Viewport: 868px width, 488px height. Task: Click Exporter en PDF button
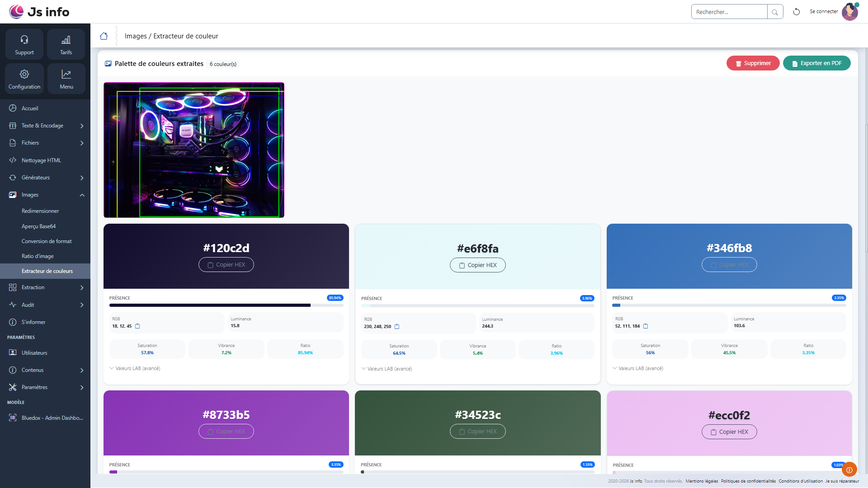pyautogui.click(x=816, y=63)
